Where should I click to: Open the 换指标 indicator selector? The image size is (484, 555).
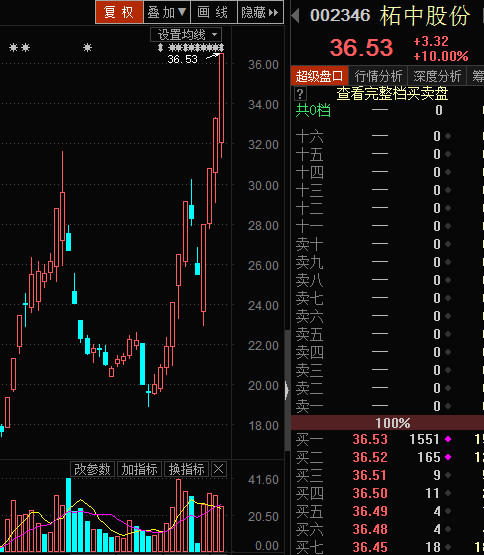(x=186, y=469)
